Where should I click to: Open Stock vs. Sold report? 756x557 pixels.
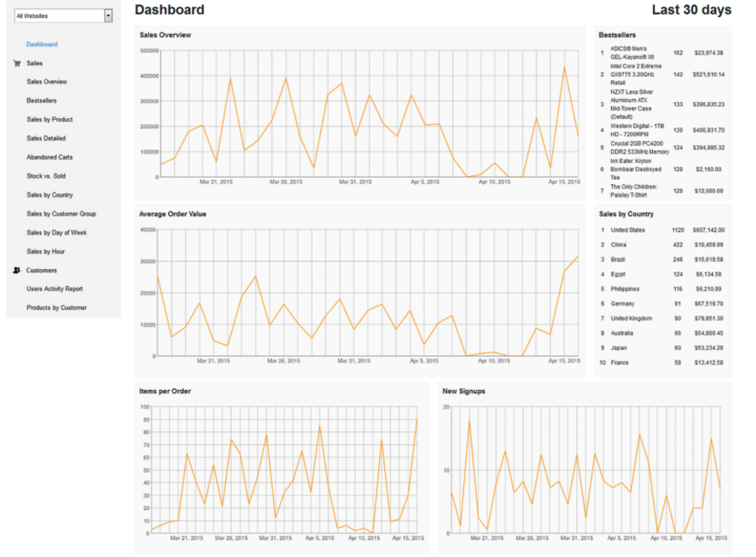tap(46, 176)
